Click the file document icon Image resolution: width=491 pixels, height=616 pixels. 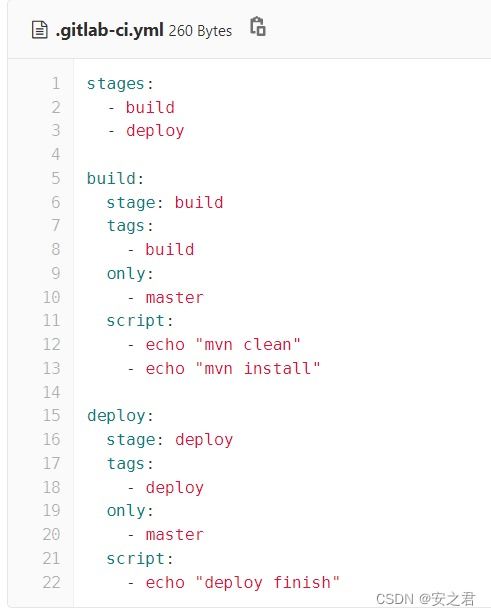point(39,30)
